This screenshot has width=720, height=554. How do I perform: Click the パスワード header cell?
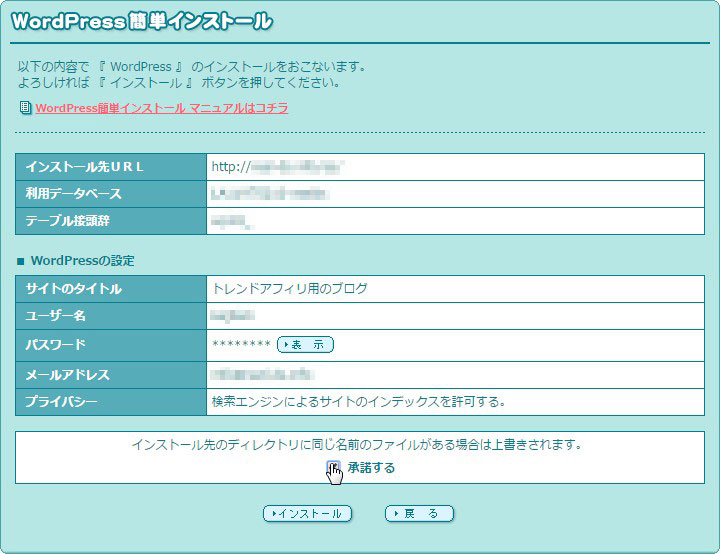111,345
